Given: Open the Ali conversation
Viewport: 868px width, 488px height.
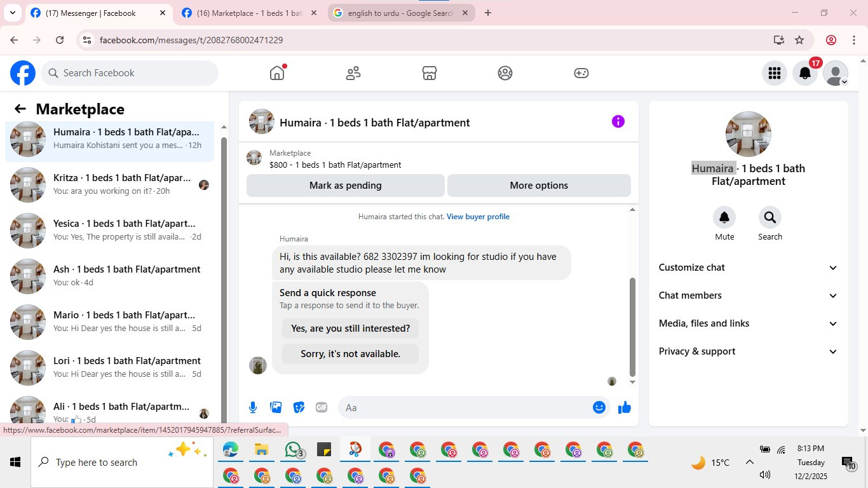Looking at the screenshot, I should point(109,409).
